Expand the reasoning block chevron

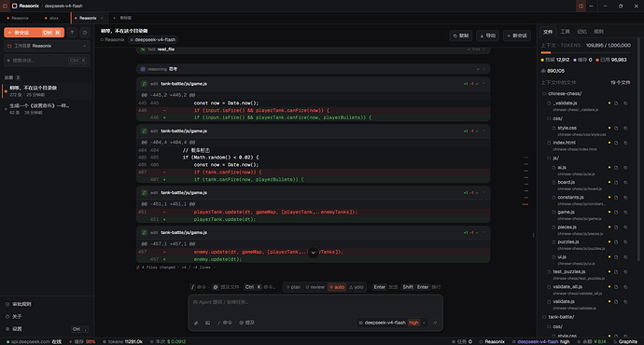tap(483, 69)
